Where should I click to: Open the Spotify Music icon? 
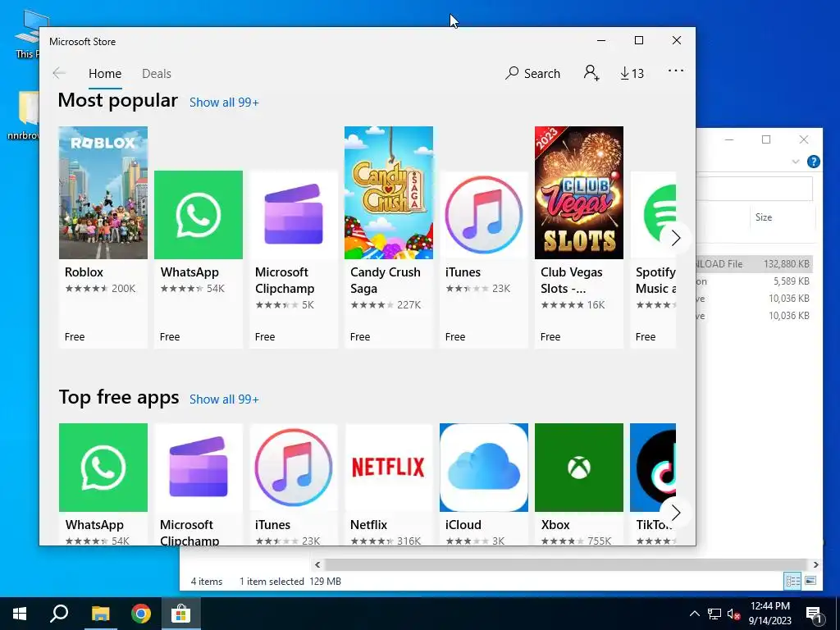click(653, 215)
